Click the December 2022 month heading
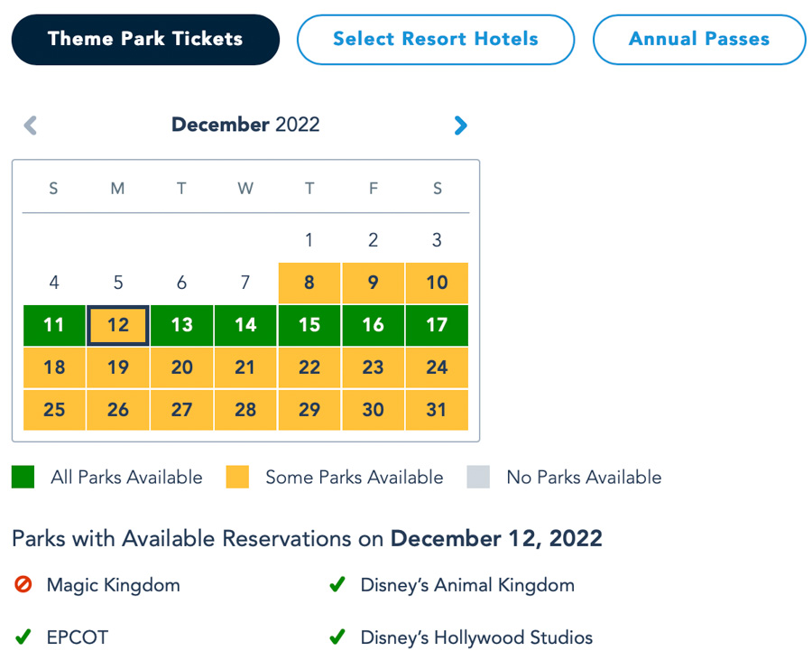This screenshot has width=812, height=660. pos(245,125)
